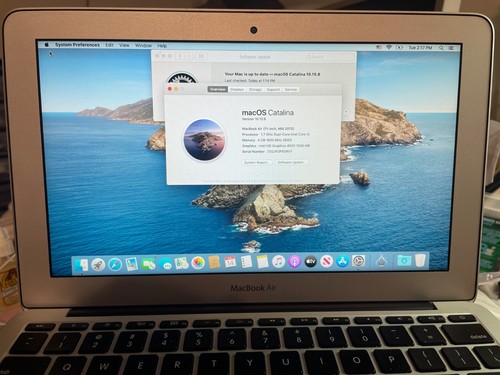Open Calendar from the Dock
Viewport: 500px width, 375px height.
pos(230,262)
